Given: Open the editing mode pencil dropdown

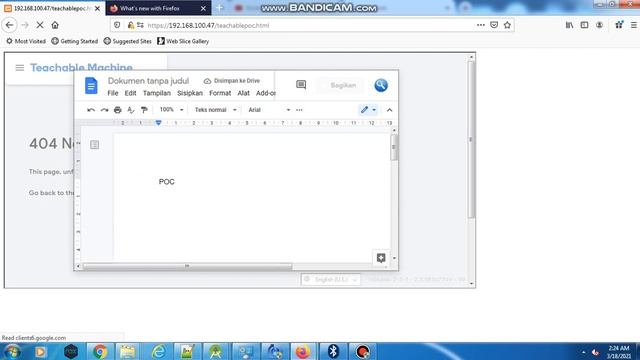Looking at the screenshot, I should tap(368, 109).
